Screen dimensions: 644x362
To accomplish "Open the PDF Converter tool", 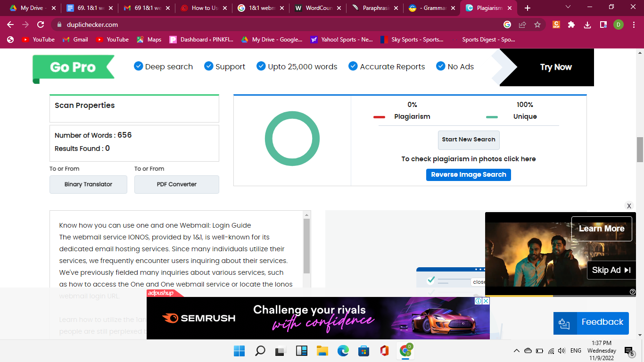I will point(177,184).
